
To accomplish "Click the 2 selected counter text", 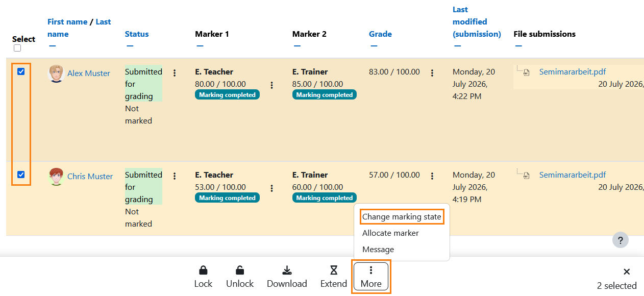I will [617, 286].
